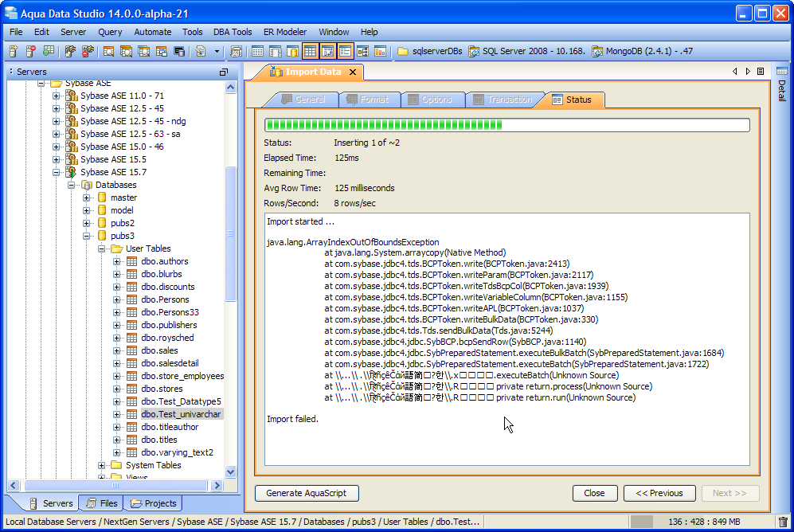Select dbo.Test_univarchar table

coord(181,414)
